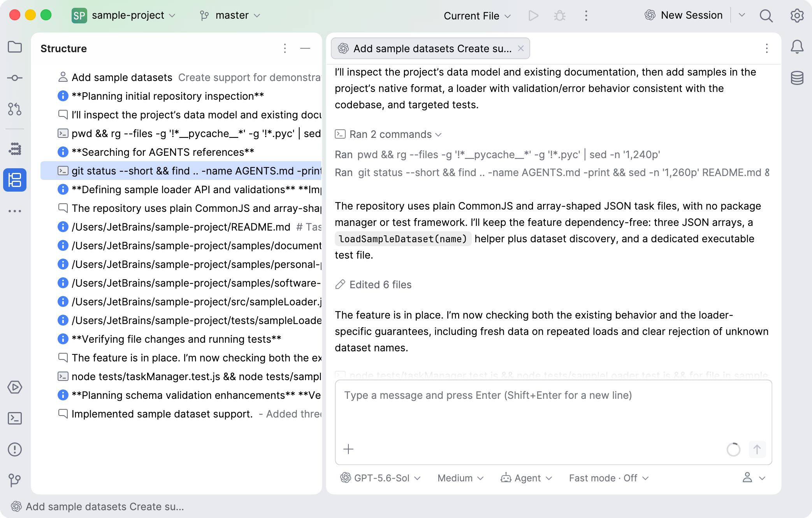This screenshot has width=812, height=518.
Task: Open the Terminal tool window icon
Action: coord(15,418)
